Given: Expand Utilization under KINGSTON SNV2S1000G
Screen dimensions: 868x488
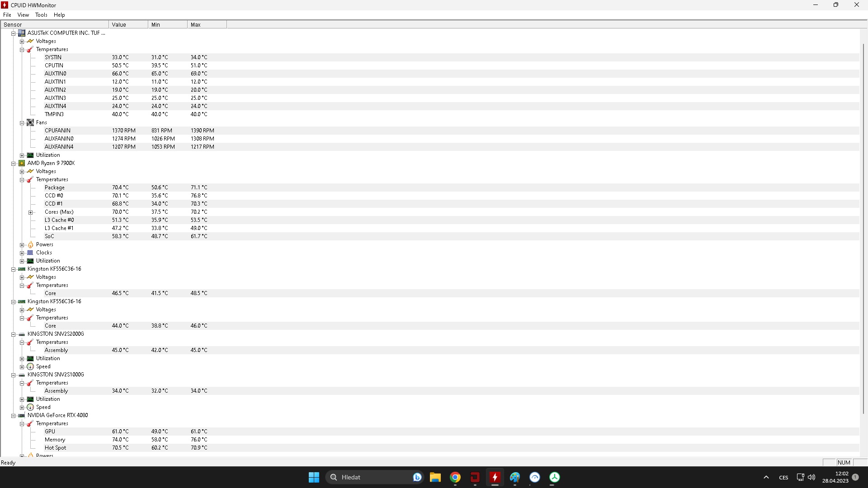Looking at the screenshot, I should coord(22,399).
